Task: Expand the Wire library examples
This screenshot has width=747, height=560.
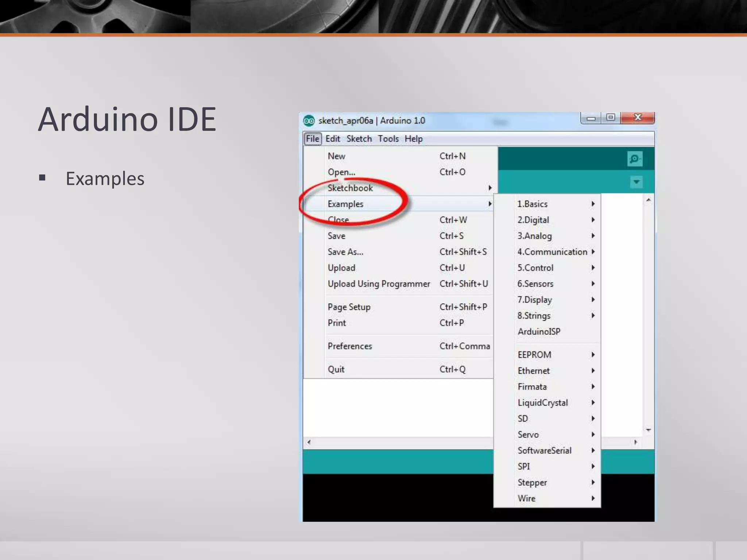Action: point(547,498)
